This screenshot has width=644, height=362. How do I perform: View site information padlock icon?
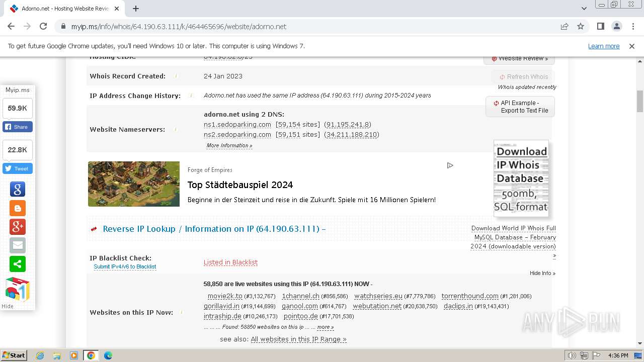pos(63,26)
